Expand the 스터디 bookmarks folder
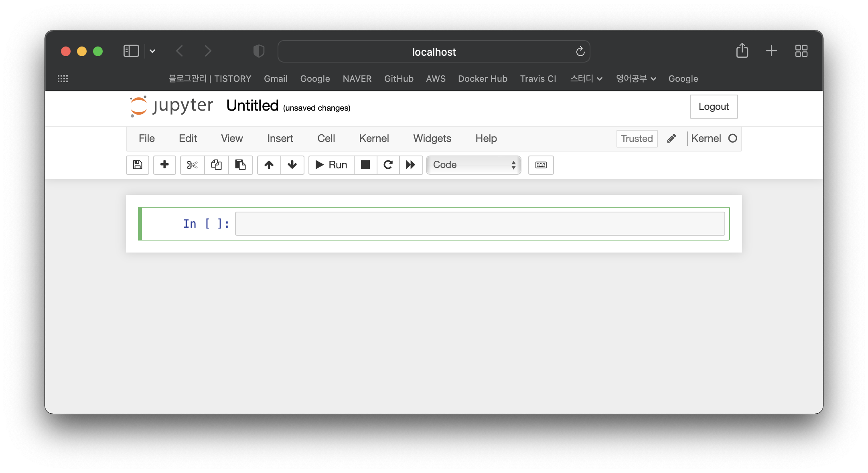 pos(586,79)
